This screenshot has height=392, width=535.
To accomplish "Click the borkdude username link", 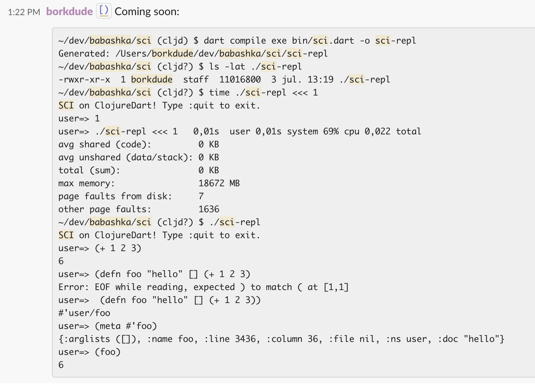I will 70,12.
